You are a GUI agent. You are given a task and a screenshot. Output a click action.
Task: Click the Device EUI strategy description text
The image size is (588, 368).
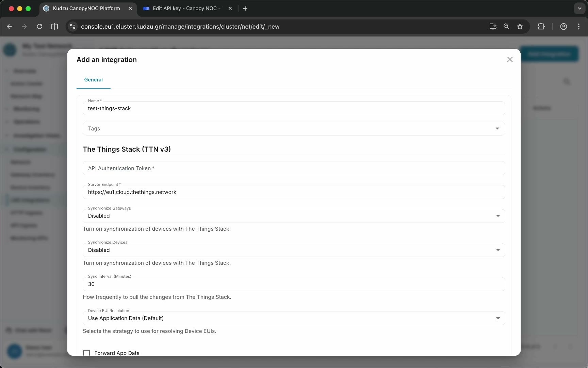(x=149, y=331)
